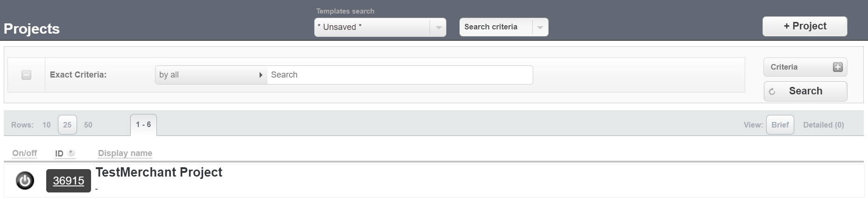The width and height of the screenshot is (868, 199).
Task: Switch to Brief view
Action: click(x=780, y=125)
